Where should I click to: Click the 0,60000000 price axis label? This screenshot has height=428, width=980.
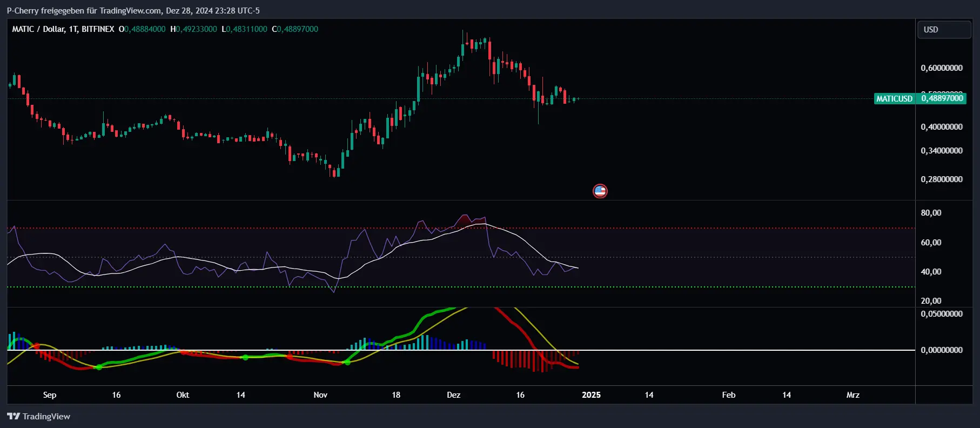click(x=942, y=68)
